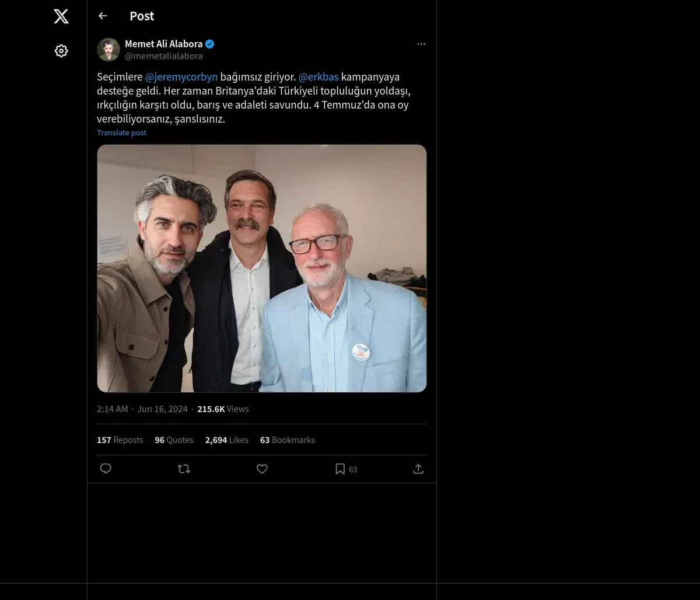The image size is (700, 600).
Task: Click the @memetalialabora handle
Action: pyautogui.click(x=164, y=56)
